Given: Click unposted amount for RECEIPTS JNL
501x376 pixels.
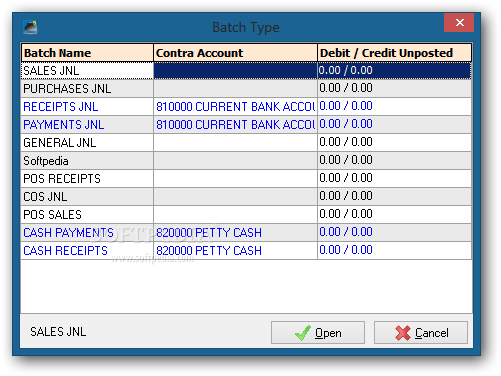Looking at the screenshot, I should (395, 107).
